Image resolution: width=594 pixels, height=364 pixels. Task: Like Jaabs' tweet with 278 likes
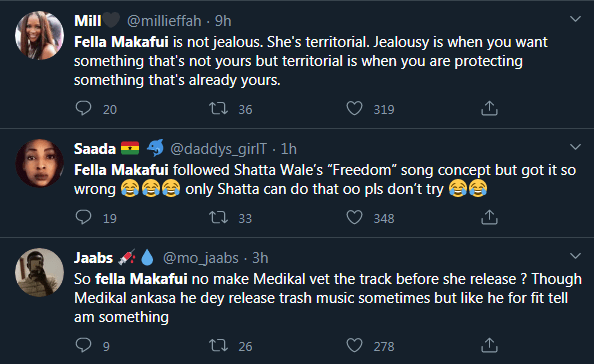point(354,345)
